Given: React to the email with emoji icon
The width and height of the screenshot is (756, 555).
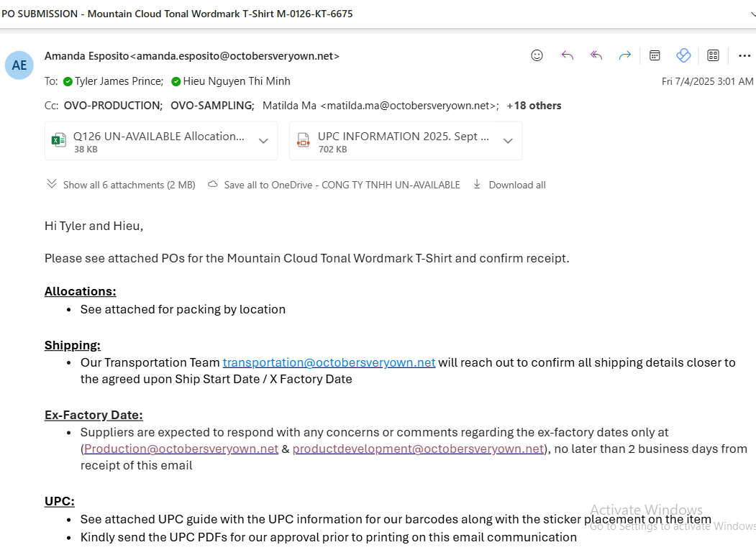Looking at the screenshot, I should (537, 55).
